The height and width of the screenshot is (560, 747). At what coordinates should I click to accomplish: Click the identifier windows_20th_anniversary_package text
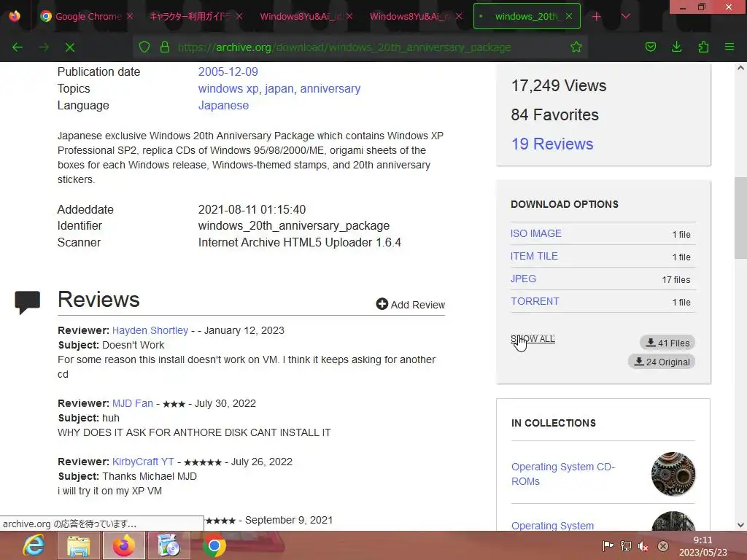[x=294, y=226]
